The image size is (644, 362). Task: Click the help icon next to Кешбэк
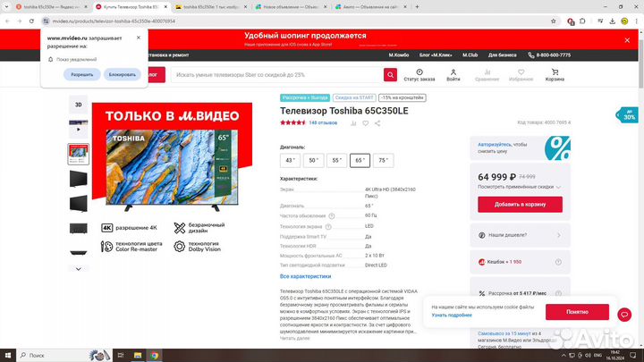[x=558, y=262]
